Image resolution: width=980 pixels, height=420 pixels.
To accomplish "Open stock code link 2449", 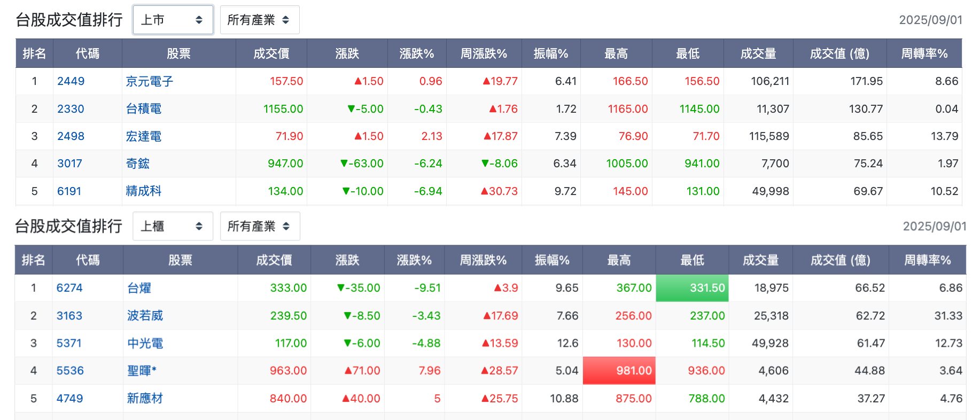I will coord(71,81).
